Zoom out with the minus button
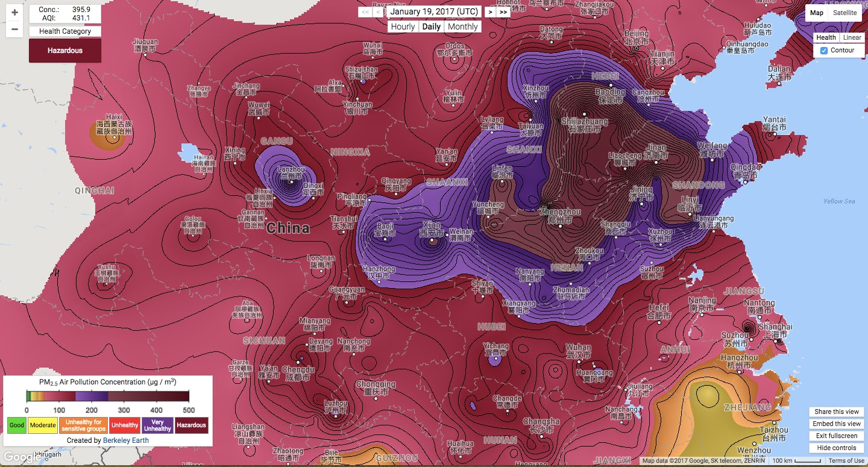The width and height of the screenshot is (868, 467). (x=14, y=28)
